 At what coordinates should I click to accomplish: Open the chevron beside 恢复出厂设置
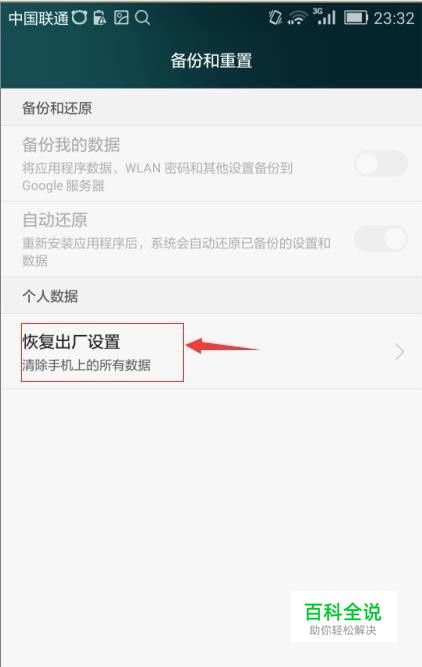click(399, 352)
